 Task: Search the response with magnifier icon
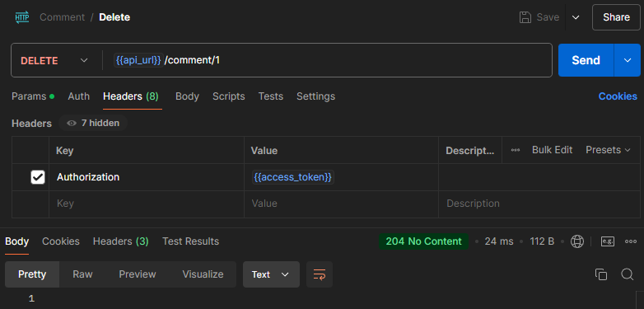click(628, 274)
